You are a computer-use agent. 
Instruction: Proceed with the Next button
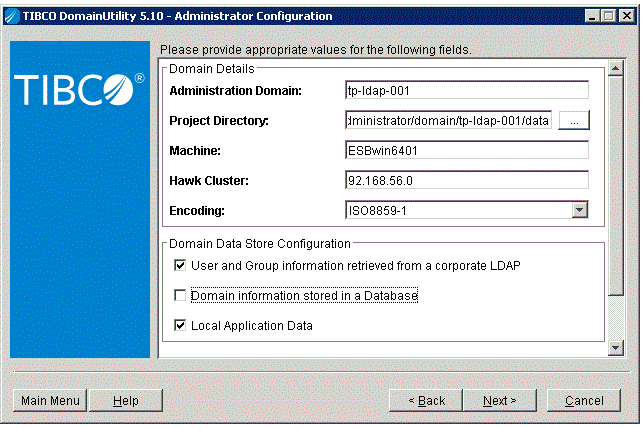tap(500, 400)
